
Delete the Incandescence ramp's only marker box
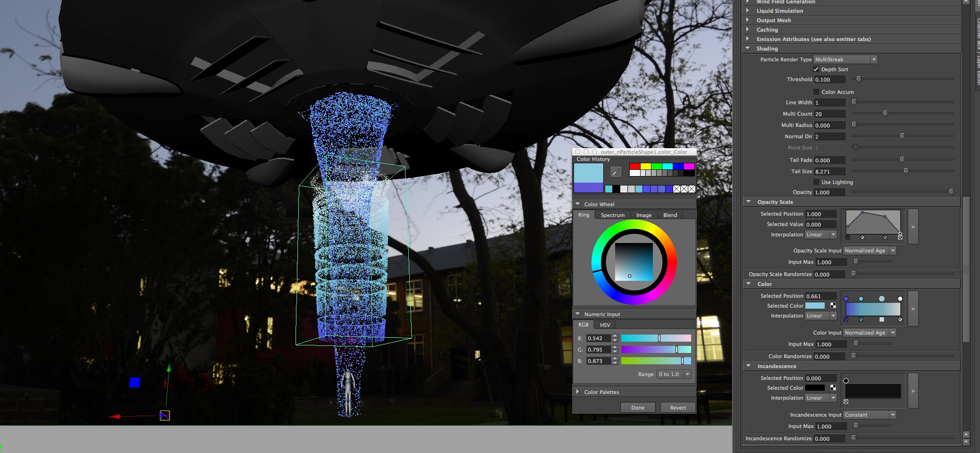click(846, 402)
